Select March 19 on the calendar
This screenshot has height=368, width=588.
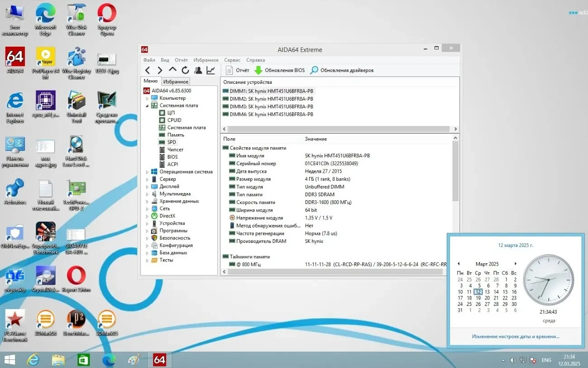tap(478, 298)
